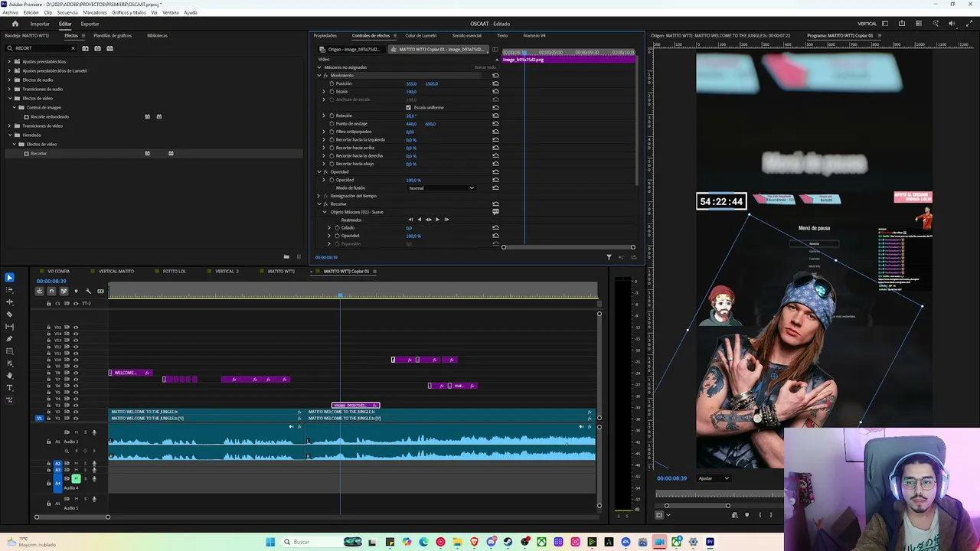Click the filter properties funnel icon

click(x=609, y=257)
